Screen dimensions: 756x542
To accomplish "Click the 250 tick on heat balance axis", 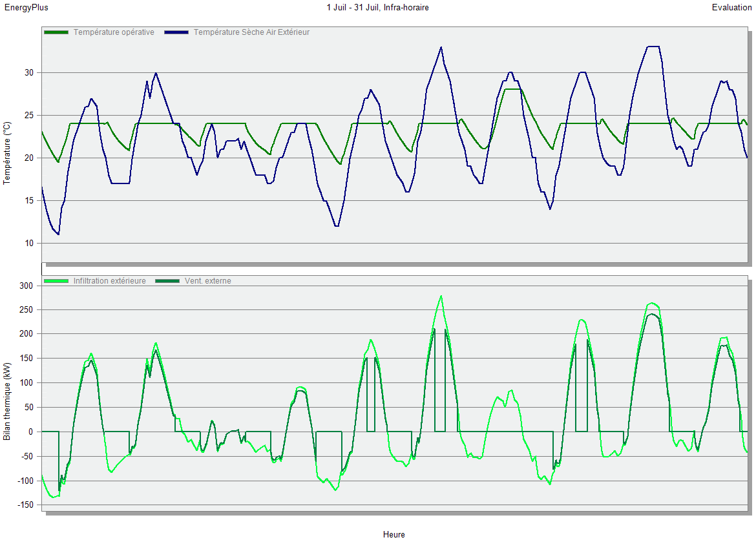I will pyautogui.click(x=26, y=309).
